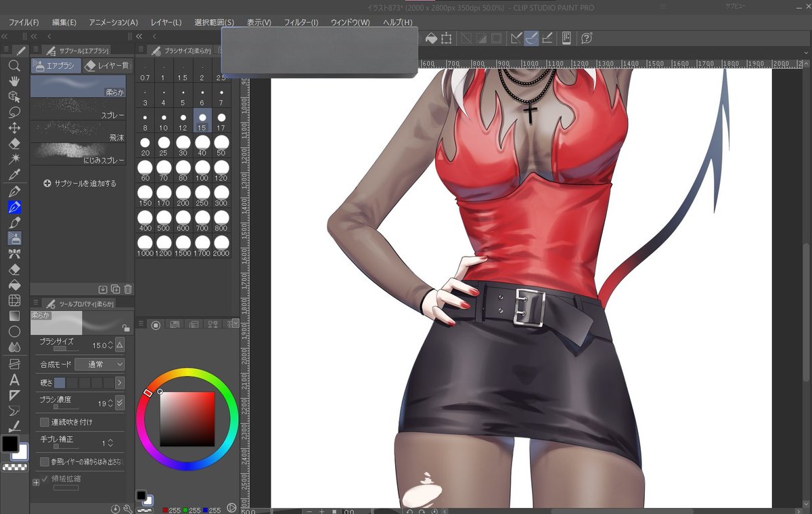Click the Fill bucket command bar icon

(x=430, y=38)
